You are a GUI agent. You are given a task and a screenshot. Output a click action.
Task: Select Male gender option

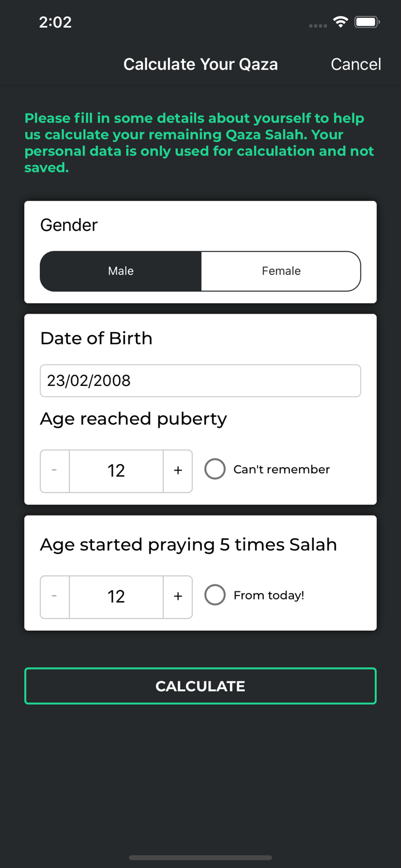[x=120, y=271]
